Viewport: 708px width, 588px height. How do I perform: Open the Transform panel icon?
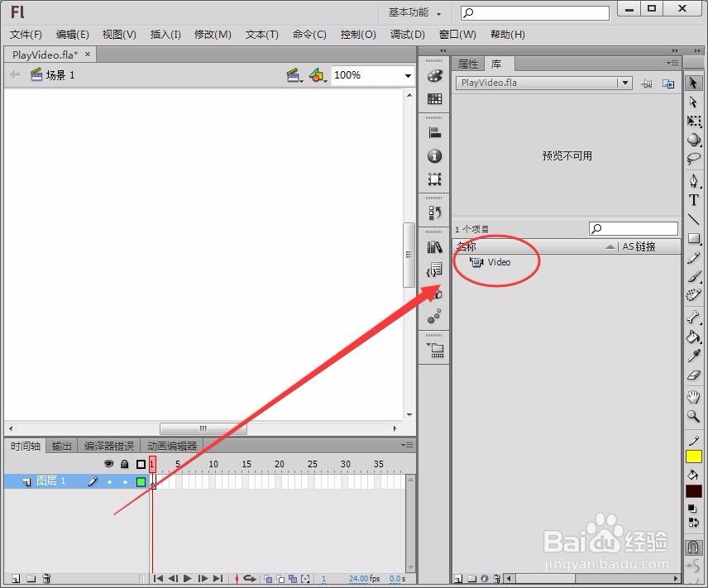tap(434, 179)
